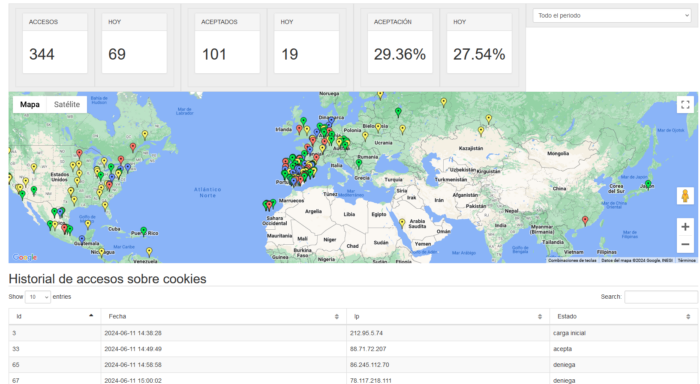This screenshot has width=700, height=384.
Task: Zoom out the map with minus icon
Action: click(x=685, y=244)
